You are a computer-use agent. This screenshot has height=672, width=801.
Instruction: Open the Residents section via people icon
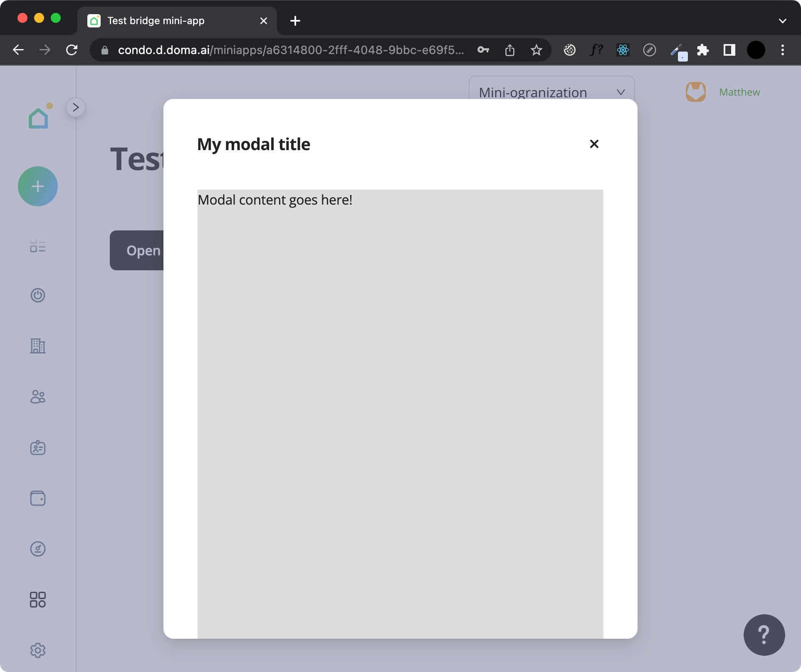[38, 397]
